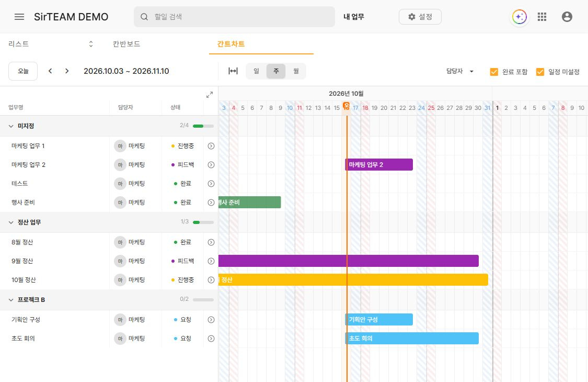Viewport: 588px width, 382px height.
Task: Click the 오늘 button
Action: [23, 71]
